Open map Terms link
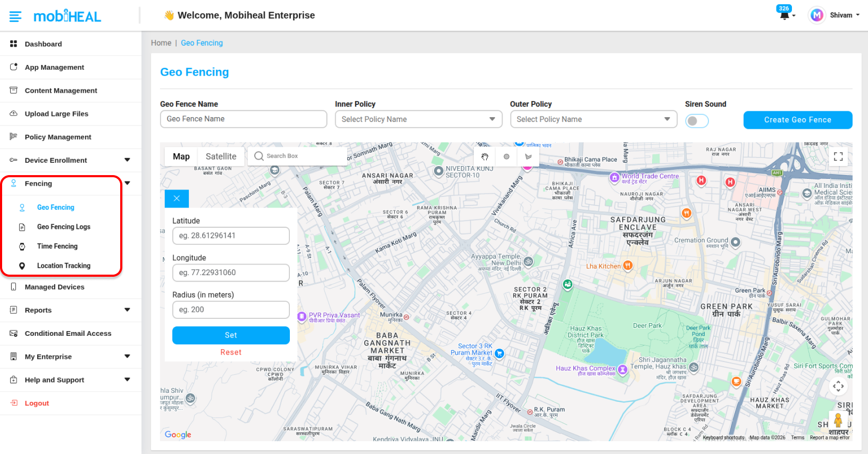This screenshot has width=868, height=454. 797,438
